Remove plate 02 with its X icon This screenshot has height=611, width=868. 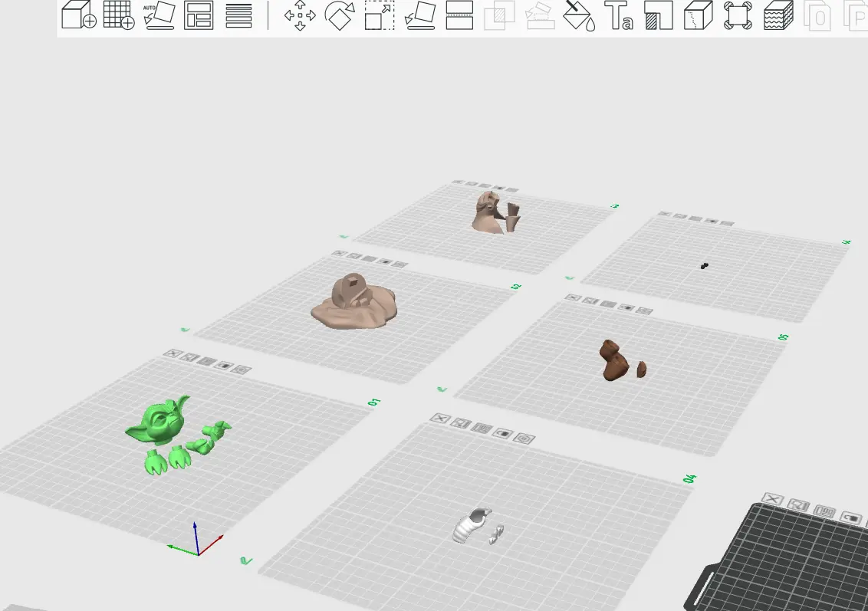[x=339, y=254]
